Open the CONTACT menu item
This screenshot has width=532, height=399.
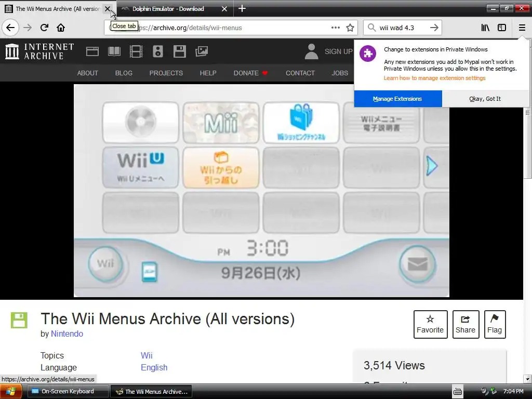coord(300,73)
